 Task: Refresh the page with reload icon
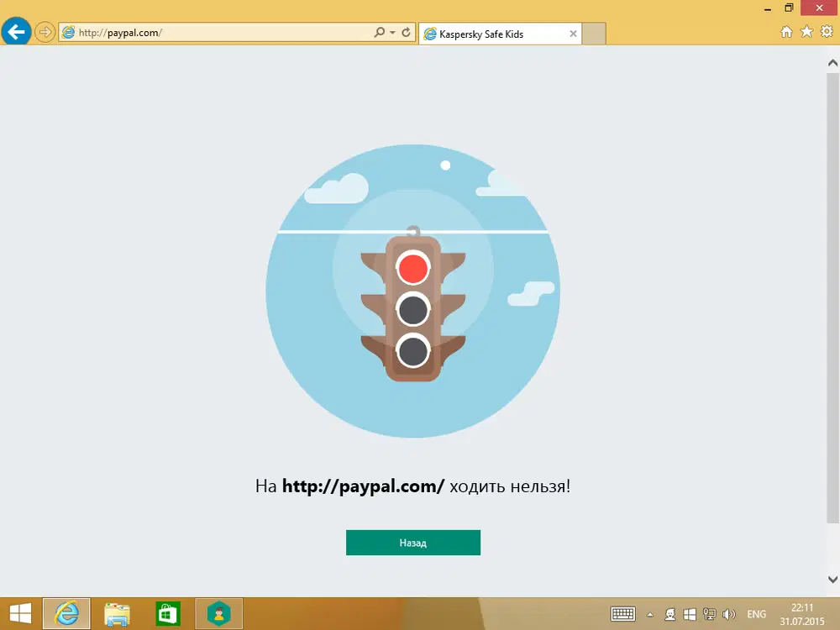click(406, 32)
